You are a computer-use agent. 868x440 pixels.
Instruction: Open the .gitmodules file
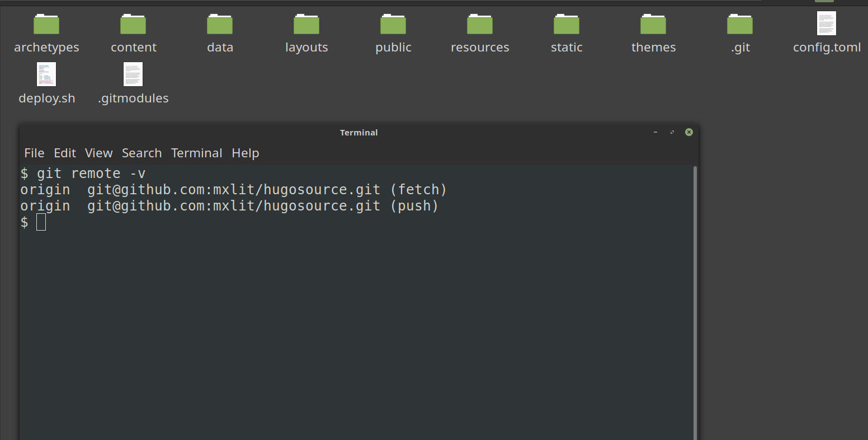tap(133, 74)
